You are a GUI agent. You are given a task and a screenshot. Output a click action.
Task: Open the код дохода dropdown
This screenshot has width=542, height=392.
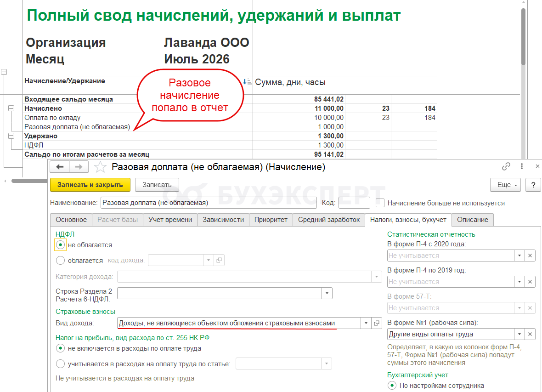coord(209,260)
